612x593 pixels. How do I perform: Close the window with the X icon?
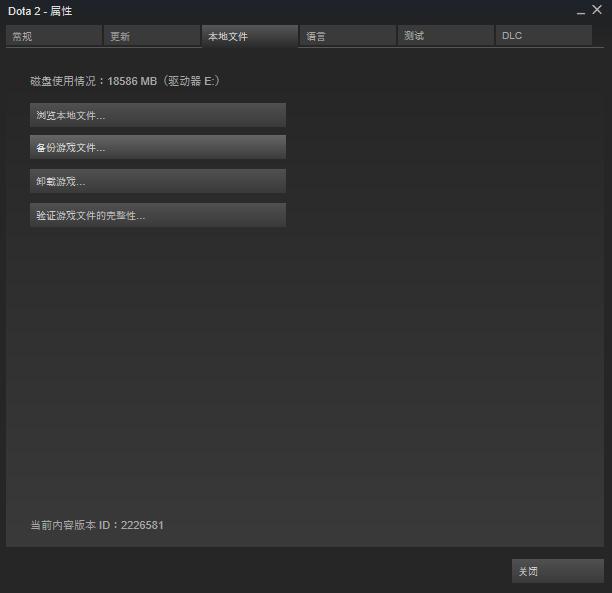point(597,10)
